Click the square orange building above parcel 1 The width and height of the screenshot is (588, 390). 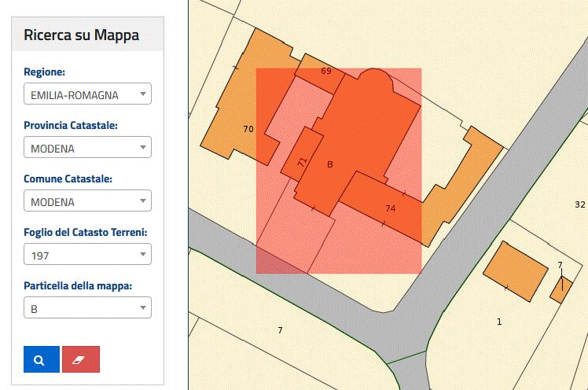click(515, 271)
